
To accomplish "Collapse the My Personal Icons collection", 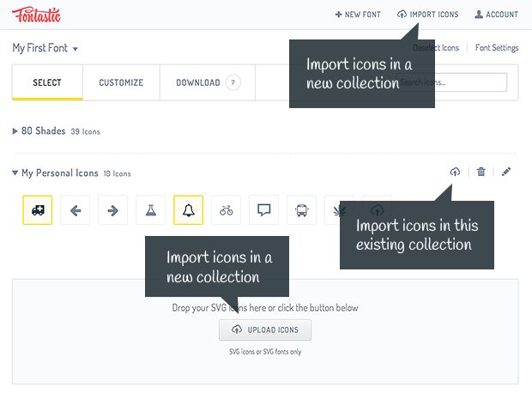I will pos(15,173).
